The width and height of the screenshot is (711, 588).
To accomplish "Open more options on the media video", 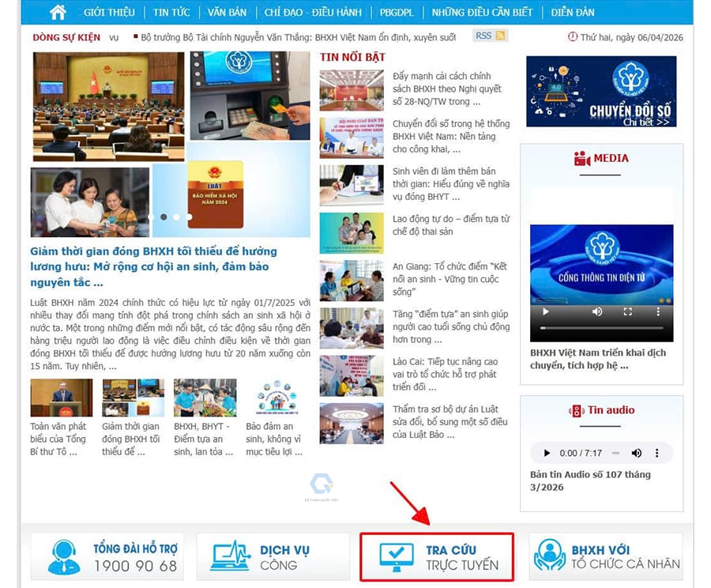I will click(658, 311).
